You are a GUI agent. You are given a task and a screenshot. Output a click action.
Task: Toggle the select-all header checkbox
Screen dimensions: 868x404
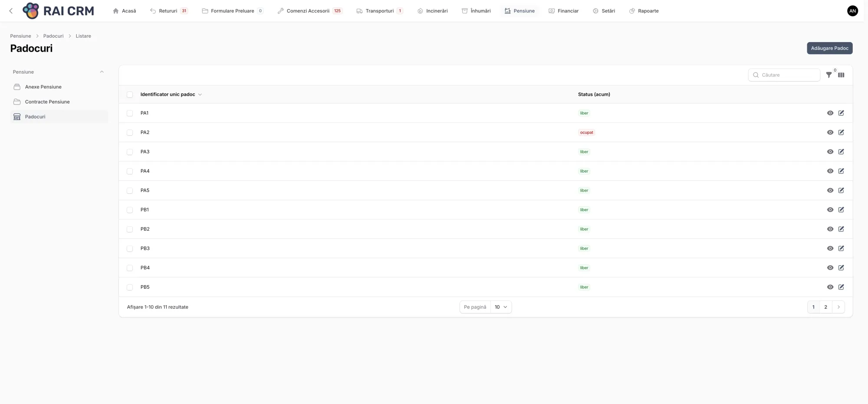tap(130, 94)
